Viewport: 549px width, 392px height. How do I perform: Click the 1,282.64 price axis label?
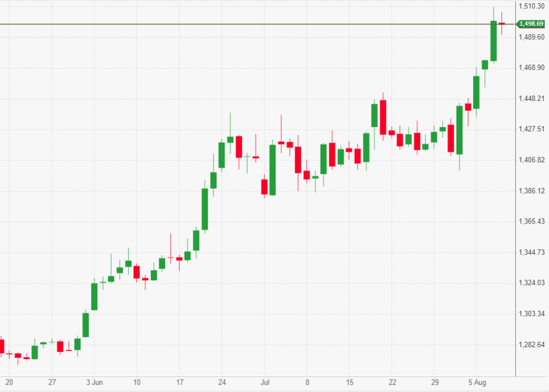531,345
